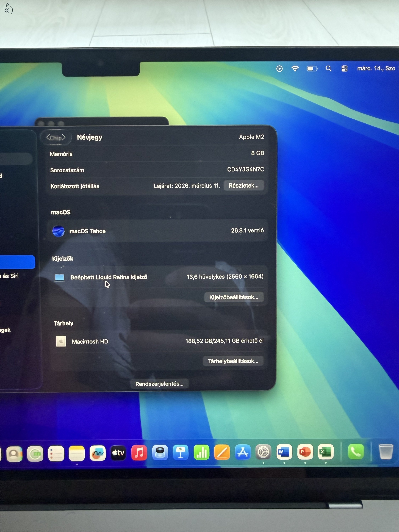The image size is (399, 532).
Task: Click the Macintosh HD drive icon
Action: (61, 342)
